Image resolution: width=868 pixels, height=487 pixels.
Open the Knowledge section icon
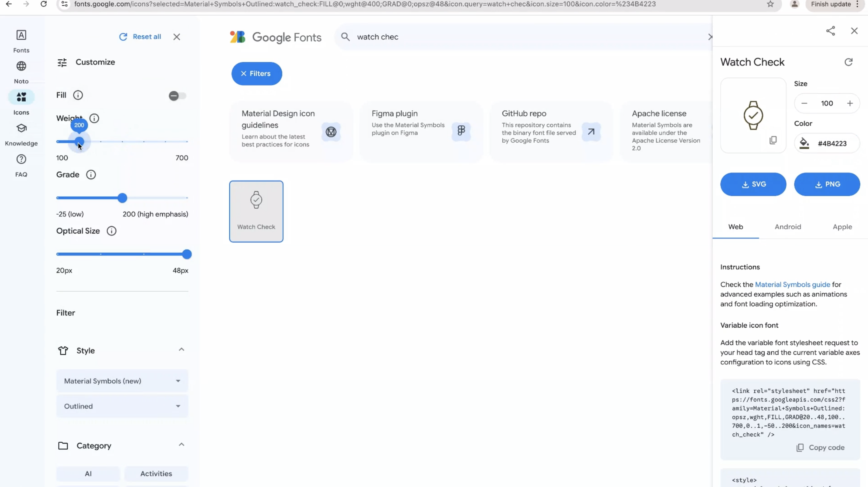tap(21, 128)
